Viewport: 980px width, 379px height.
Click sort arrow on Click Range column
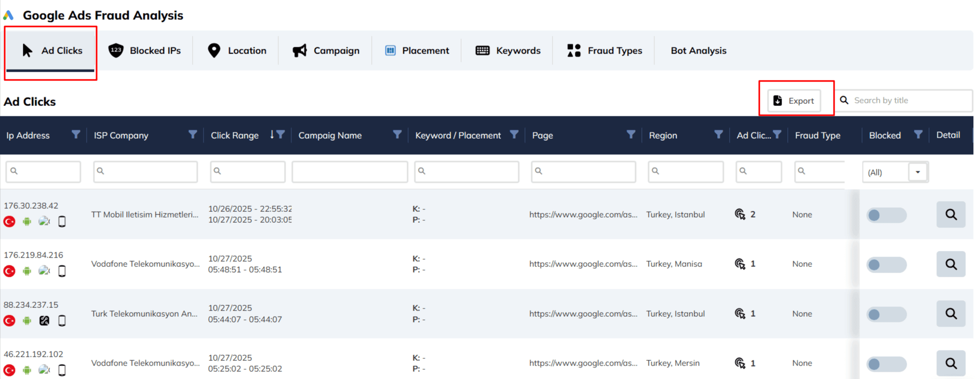(x=272, y=135)
